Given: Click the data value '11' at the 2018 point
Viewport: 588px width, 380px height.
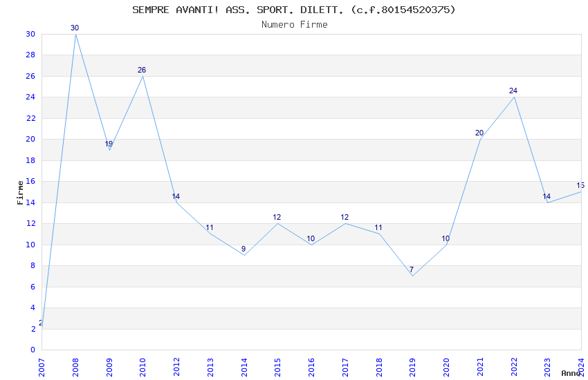Looking at the screenshot, I should (378, 227).
